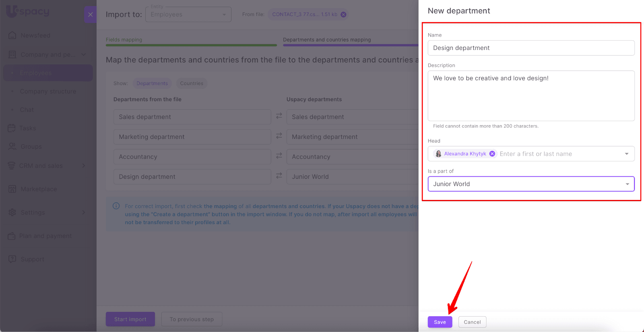Close the import panel with X button
Viewport: 644px width, 332px height.
[90, 14]
